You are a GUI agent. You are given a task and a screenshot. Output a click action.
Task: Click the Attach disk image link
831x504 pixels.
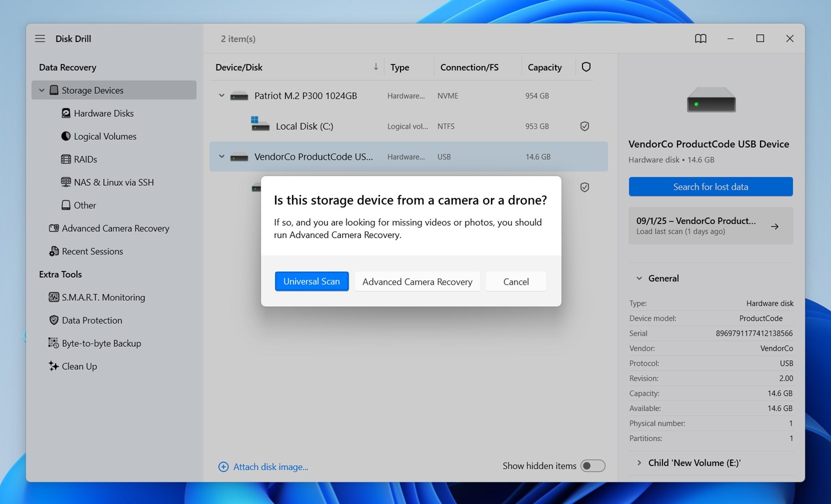[270, 467]
